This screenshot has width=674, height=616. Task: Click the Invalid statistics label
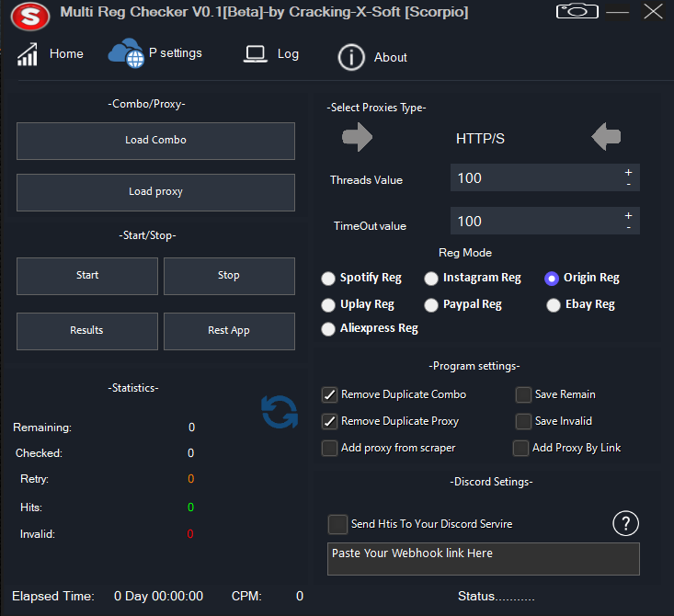point(38,534)
